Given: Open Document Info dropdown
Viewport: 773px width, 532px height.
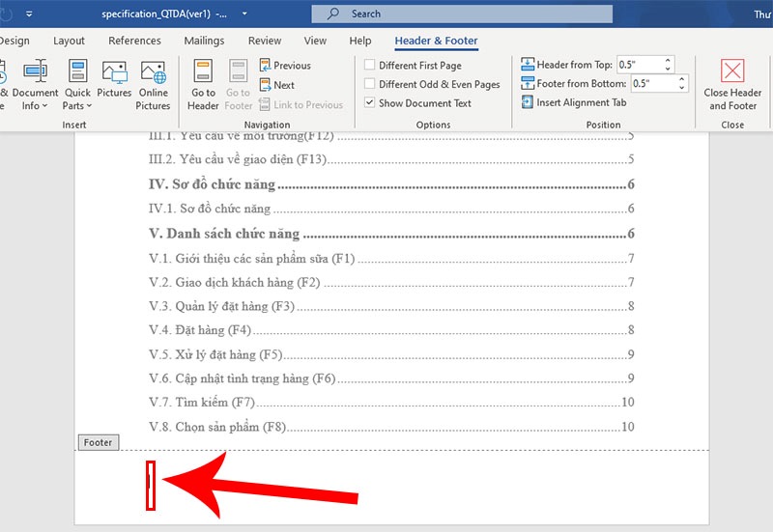Looking at the screenshot, I should coord(35,85).
